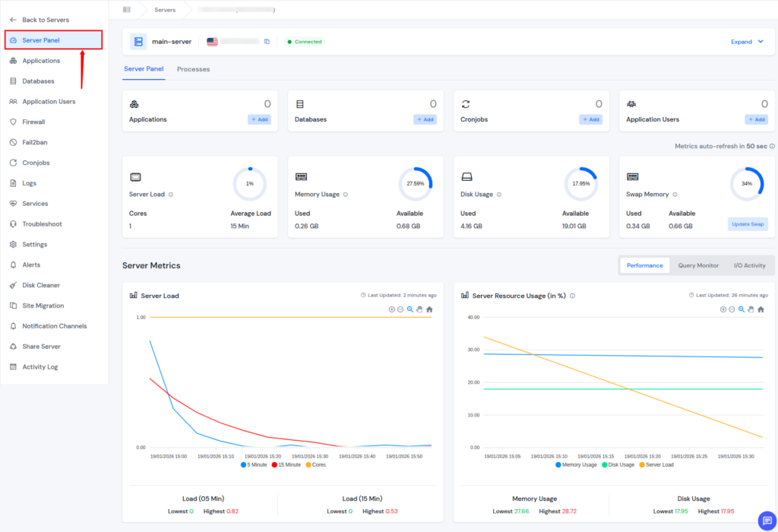Toggle the 15 Minute legend series
The width and height of the screenshot is (778, 532).
coord(286,464)
